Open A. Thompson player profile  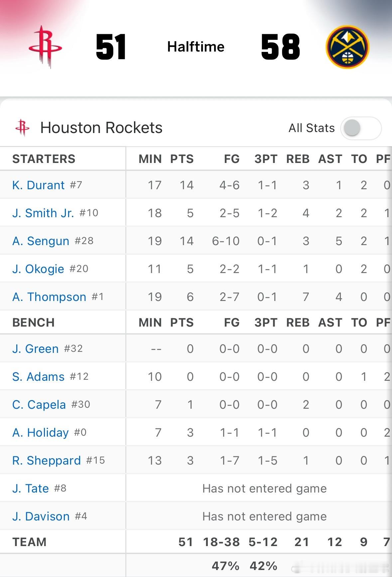49,297
